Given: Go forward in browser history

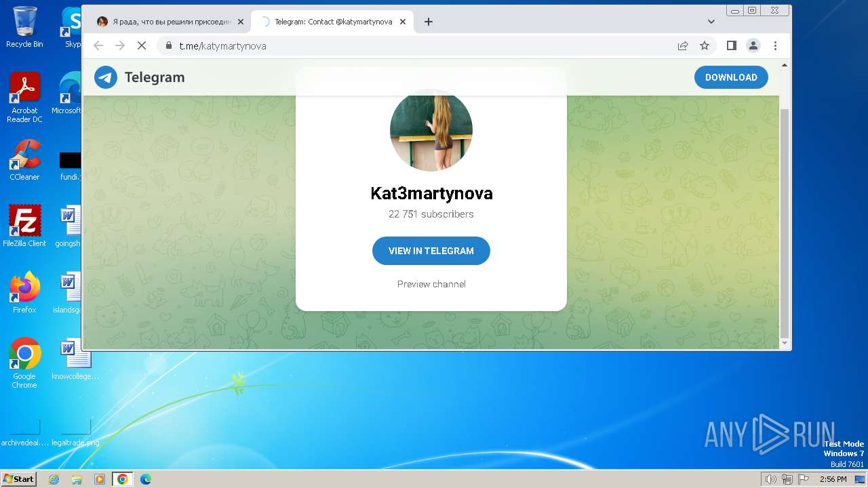Looking at the screenshot, I should 120,45.
